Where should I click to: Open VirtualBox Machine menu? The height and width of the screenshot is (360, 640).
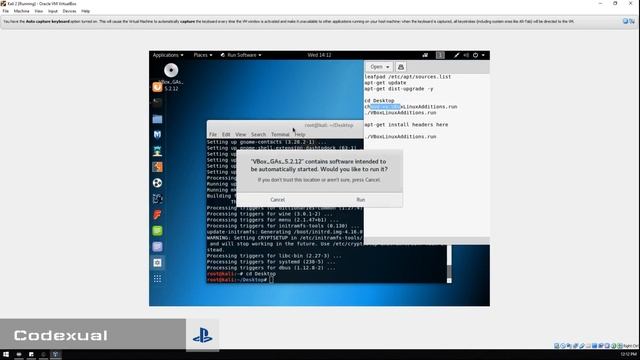[x=22, y=11]
